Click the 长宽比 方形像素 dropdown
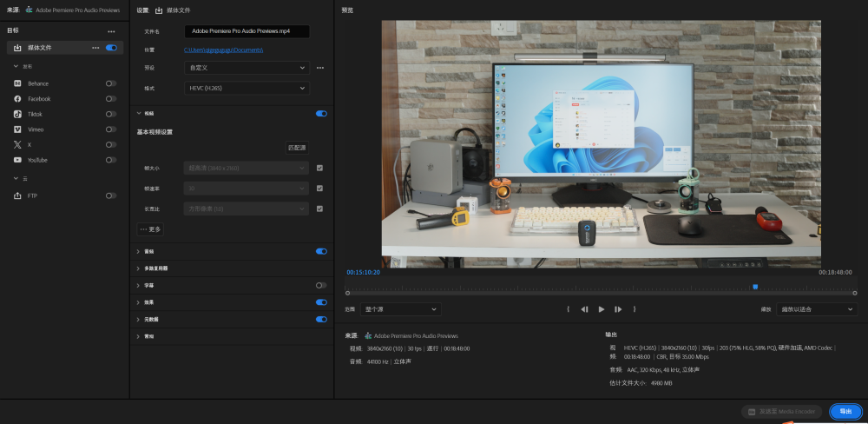The width and height of the screenshot is (868, 424). [247, 209]
